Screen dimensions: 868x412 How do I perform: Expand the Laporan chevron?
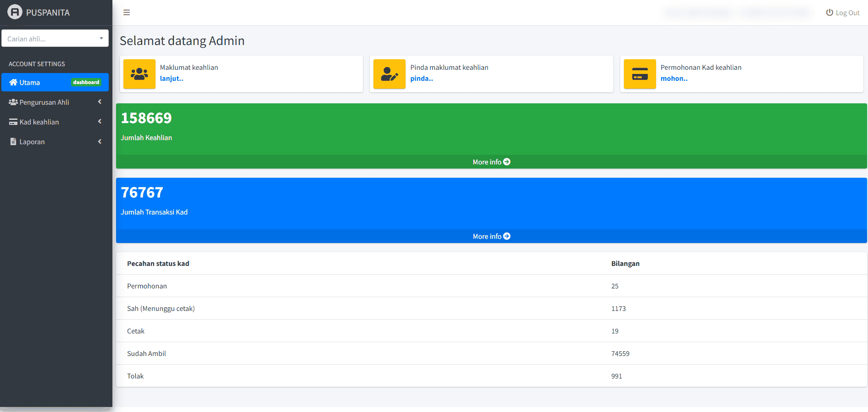(x=100, y=141)
